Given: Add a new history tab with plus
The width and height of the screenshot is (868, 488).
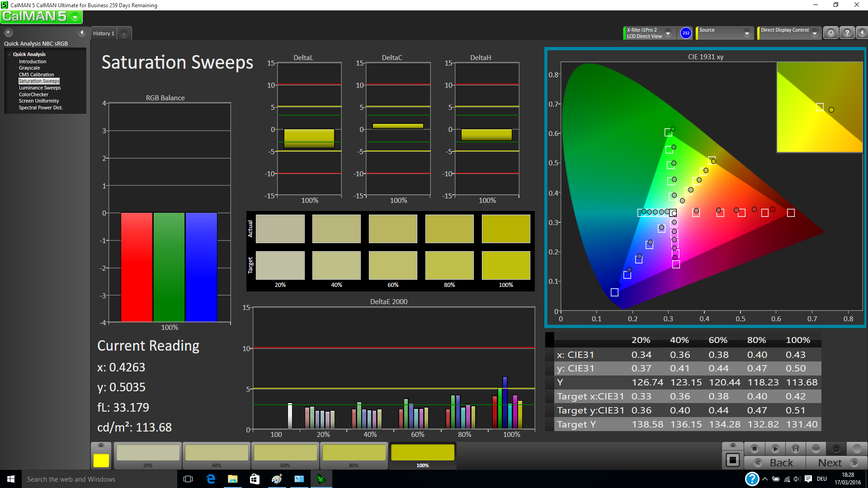Looking at the screenshot, I should [x=124, y=34].
